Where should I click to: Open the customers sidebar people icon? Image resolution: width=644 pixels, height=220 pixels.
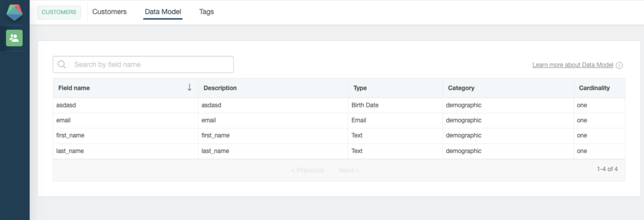(14, 38)
